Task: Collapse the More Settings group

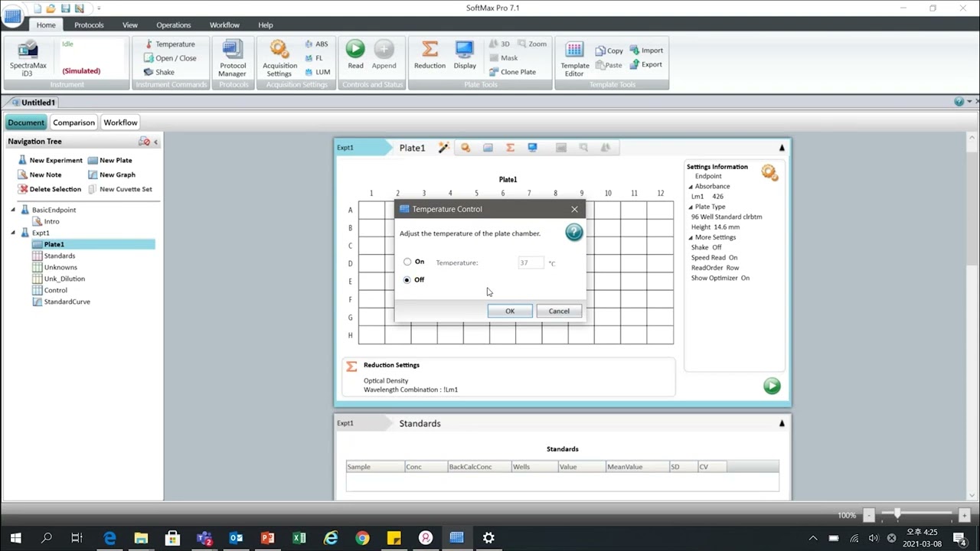Action: (691, 238)
